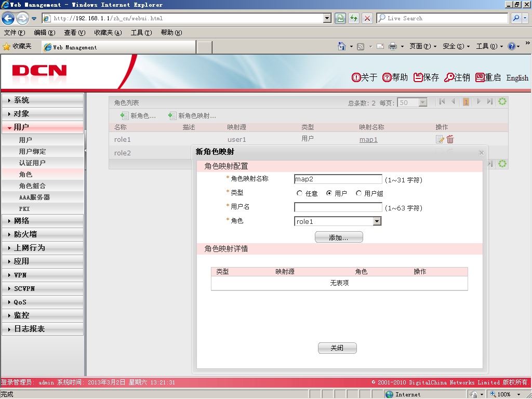Expand the 网络 sidebar section
This screenshot has width=532, height=399.
point(43,221)
